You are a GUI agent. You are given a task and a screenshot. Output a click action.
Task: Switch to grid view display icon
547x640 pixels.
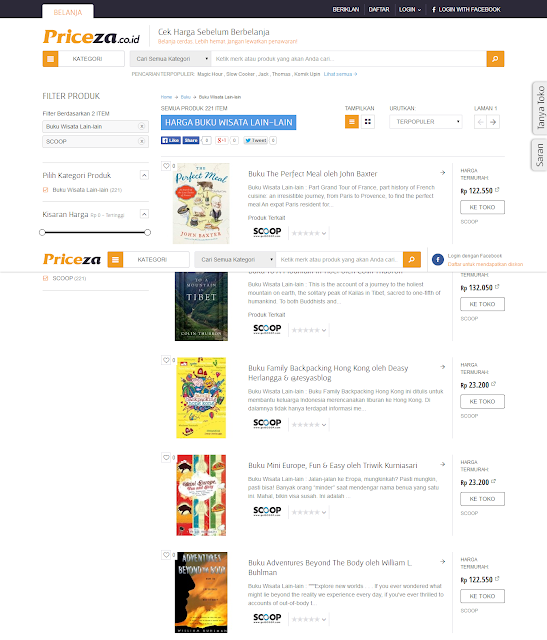pos(368,122)
